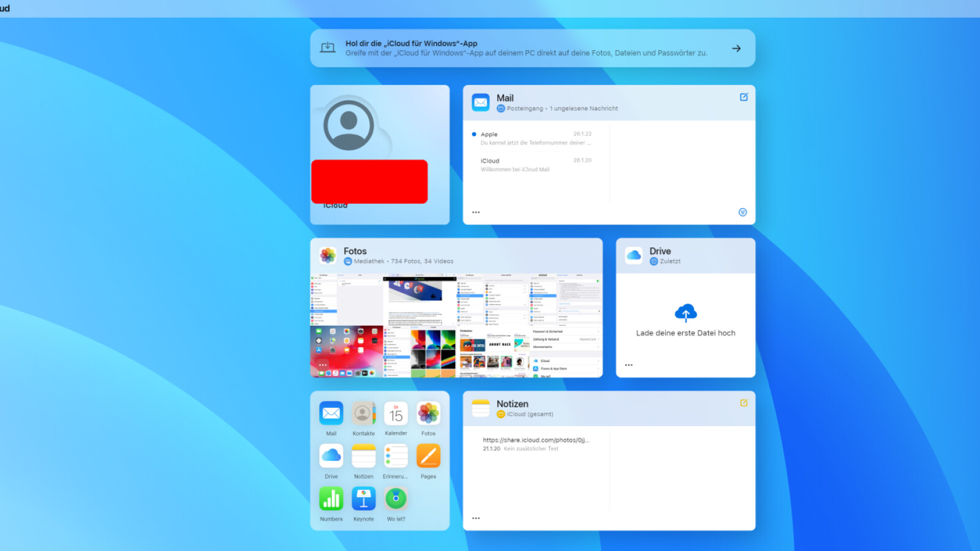Open Numbers app icon

(x=331, y=499)
